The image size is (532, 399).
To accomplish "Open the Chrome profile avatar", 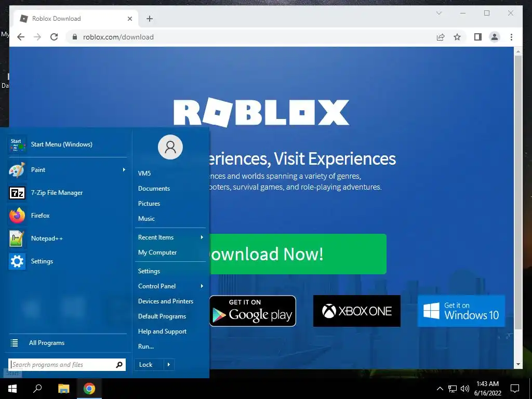I will pyautogui.click(x=495, y=37).
